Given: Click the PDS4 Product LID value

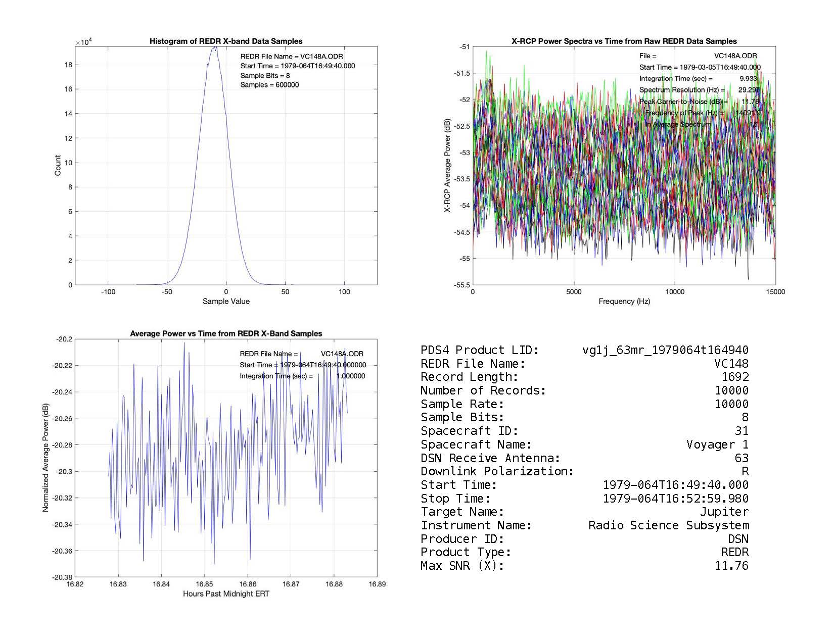Looking at the screenshot, I should pos(665,350).
